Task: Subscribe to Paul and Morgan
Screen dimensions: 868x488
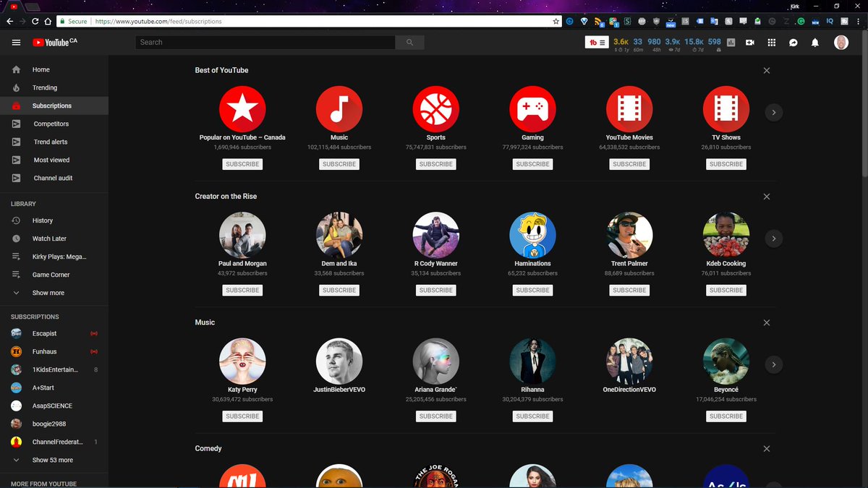Action: 242,290
